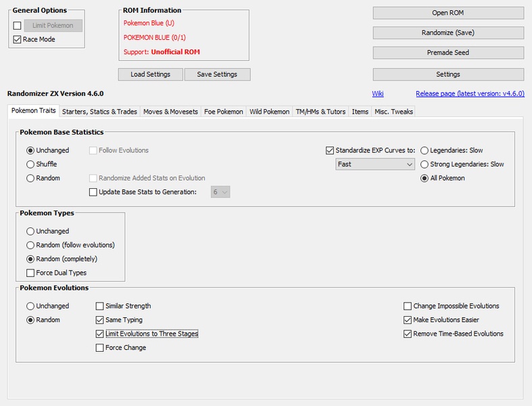The width and height of the screenshot is (532, 406).
Task: Open the Settings button menu
Action: pyautogui.click(x=448, y=74)
